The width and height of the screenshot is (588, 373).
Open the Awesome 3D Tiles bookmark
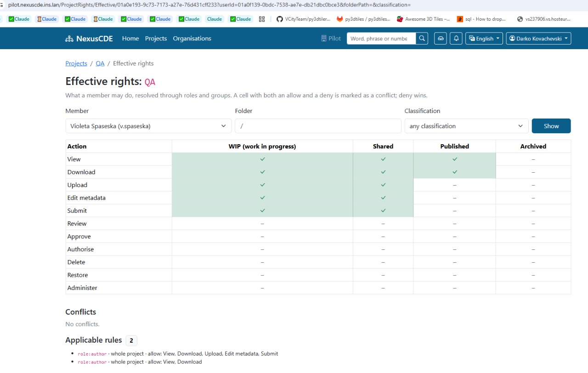(x=424, y=19)
